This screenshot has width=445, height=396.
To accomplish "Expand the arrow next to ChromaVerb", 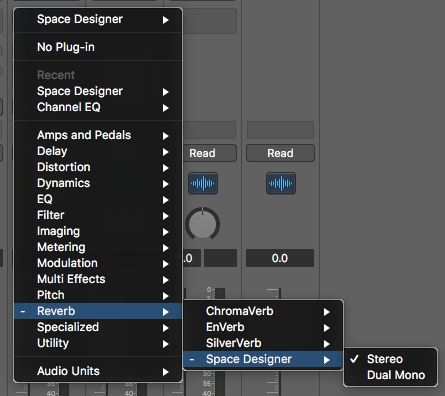I will click(327, 312).
